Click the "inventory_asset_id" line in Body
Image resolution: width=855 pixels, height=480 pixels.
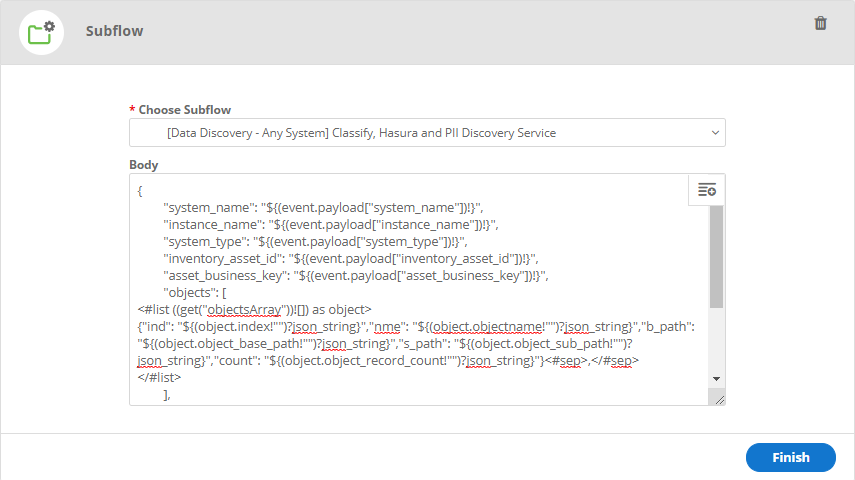pyautogui.click(x=351, y=258)
